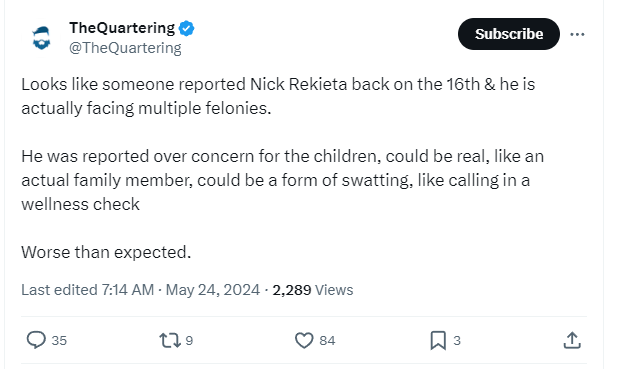Open TheQuartering profile avatar picture
This screenshot has height=369, width=631.
point(41,38)
